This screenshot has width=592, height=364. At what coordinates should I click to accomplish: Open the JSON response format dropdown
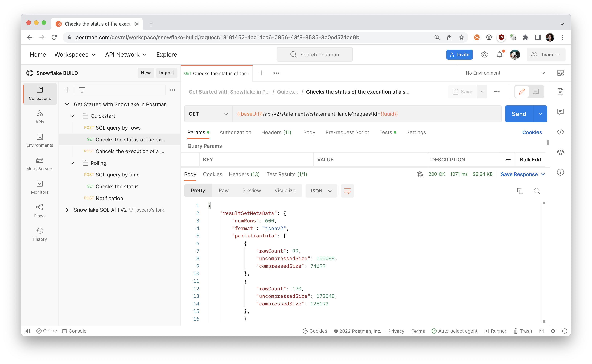tap(321, 191)
